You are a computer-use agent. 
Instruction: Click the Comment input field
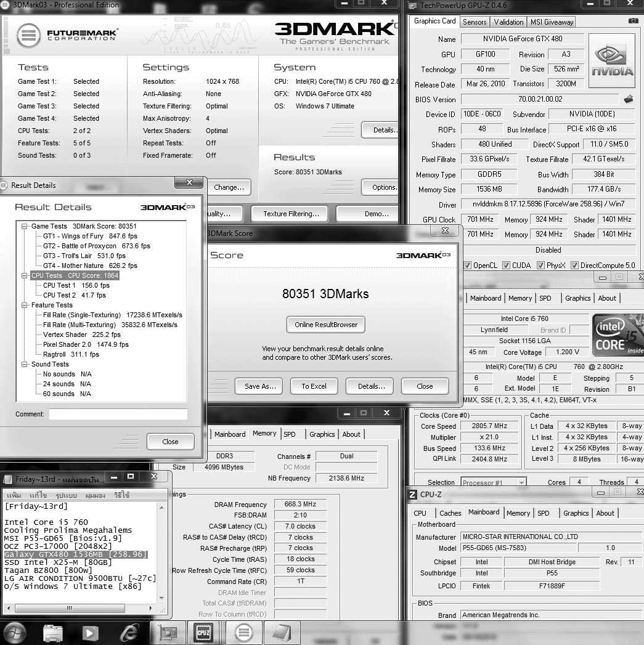point(118,414)
